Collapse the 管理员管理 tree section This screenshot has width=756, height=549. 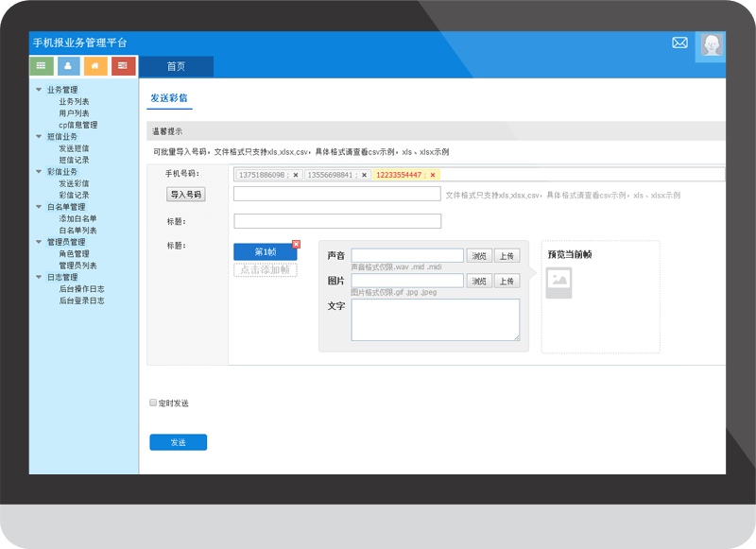(x=39, y=242)
